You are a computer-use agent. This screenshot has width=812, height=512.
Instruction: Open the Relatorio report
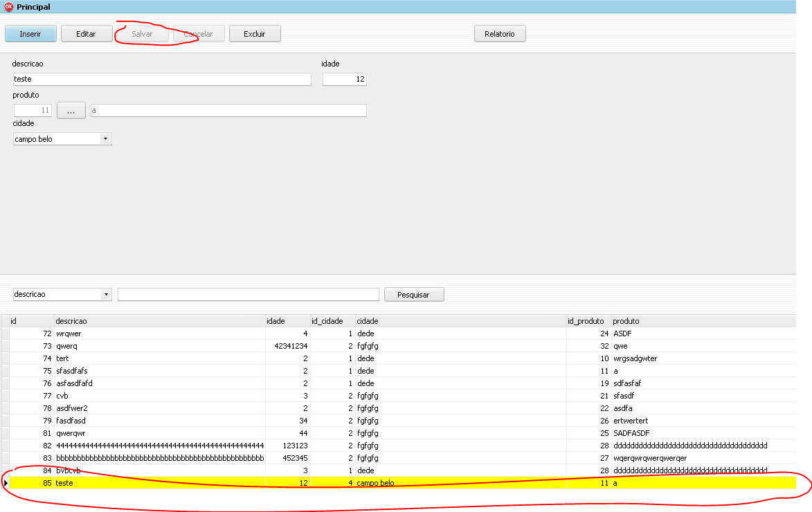tap(500, 33)
